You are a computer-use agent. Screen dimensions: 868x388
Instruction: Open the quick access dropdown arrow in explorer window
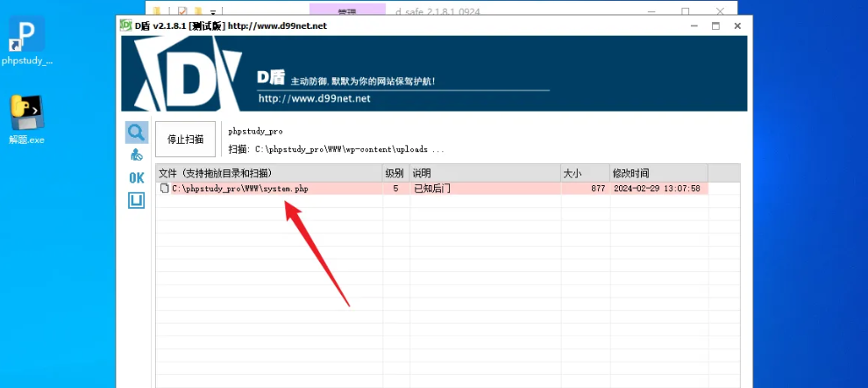212,11
